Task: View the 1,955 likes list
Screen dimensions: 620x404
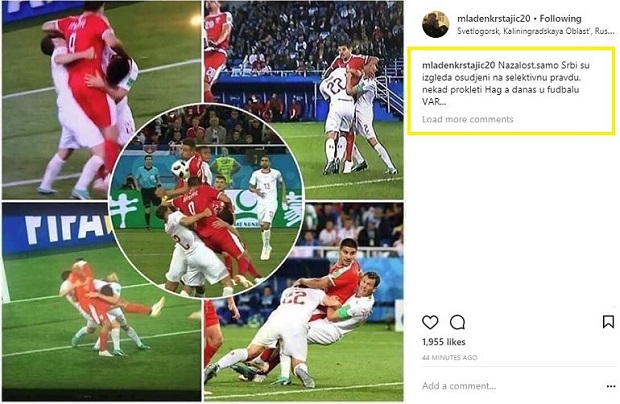Action: 444,342
